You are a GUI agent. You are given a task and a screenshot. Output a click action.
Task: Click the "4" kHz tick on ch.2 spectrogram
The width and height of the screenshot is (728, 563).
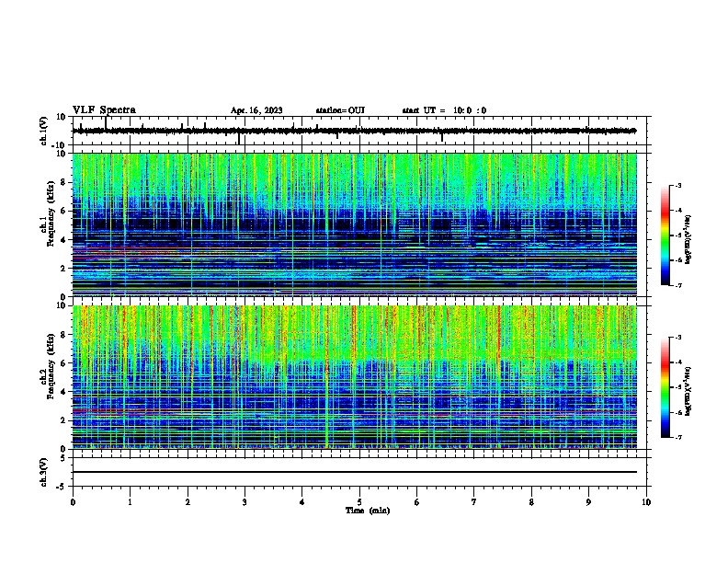(x=64, y=392)
